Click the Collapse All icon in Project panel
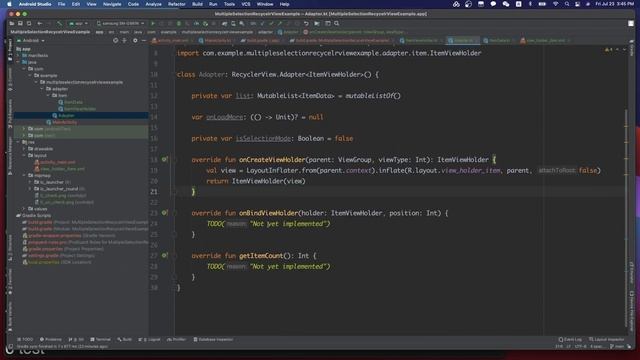 [124, 41]
